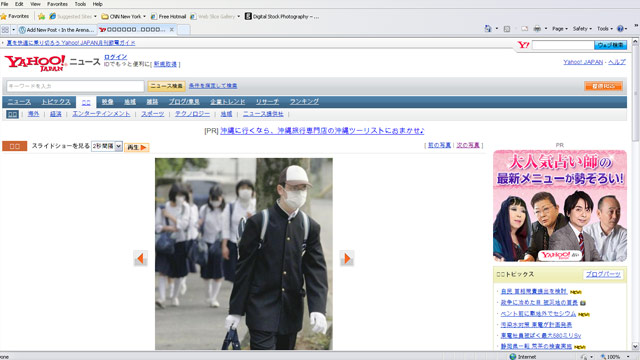
Task: Open the ログイン login link
Action: tap(116, 57)
